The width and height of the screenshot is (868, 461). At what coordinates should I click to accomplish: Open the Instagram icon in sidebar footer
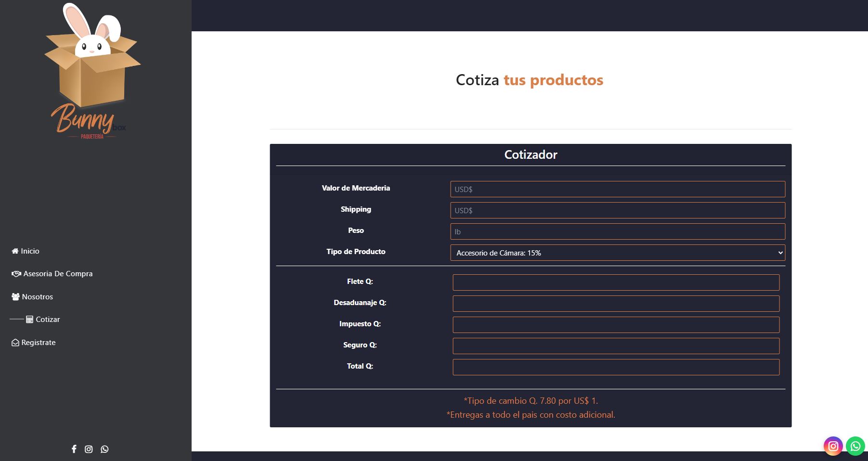pos(89,449)
